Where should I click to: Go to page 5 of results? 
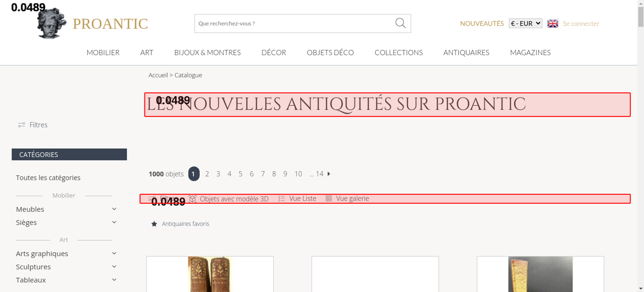point(241,174)
